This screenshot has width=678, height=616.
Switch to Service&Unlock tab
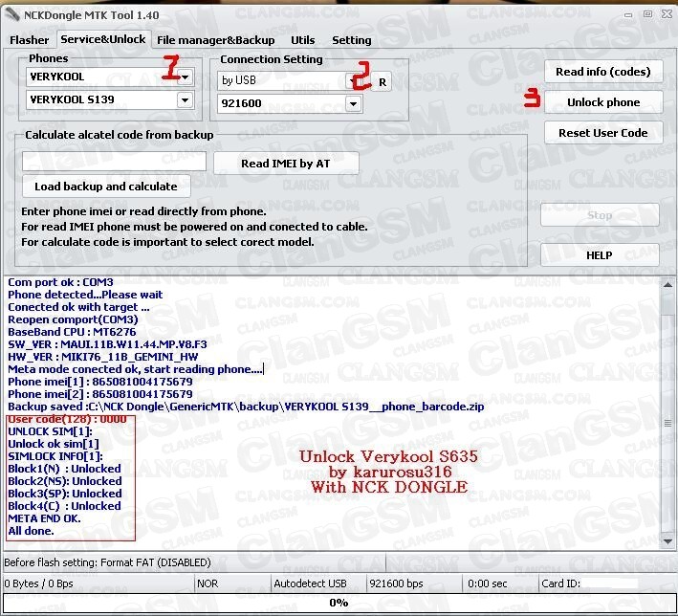(x=103, y=39)
